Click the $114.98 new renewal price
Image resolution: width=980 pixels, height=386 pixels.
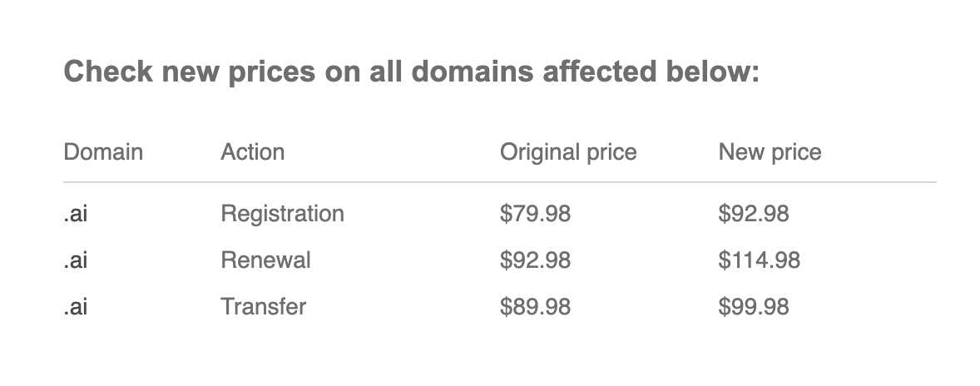point(759,260)
